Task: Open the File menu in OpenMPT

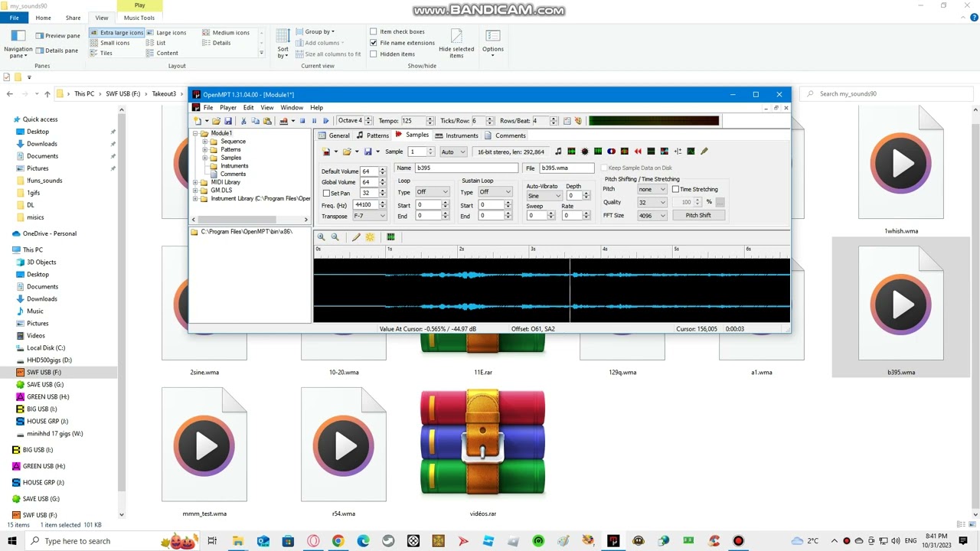Action: 208,108
